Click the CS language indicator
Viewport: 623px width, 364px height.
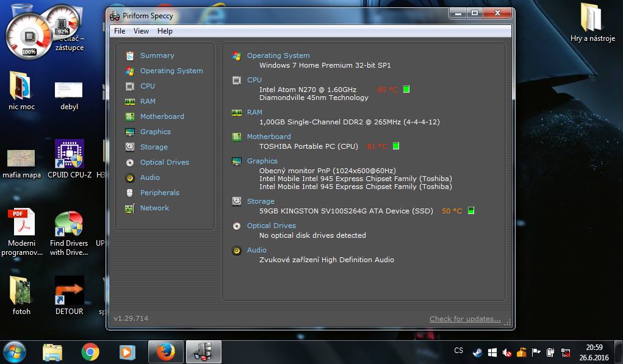[458, 351]
